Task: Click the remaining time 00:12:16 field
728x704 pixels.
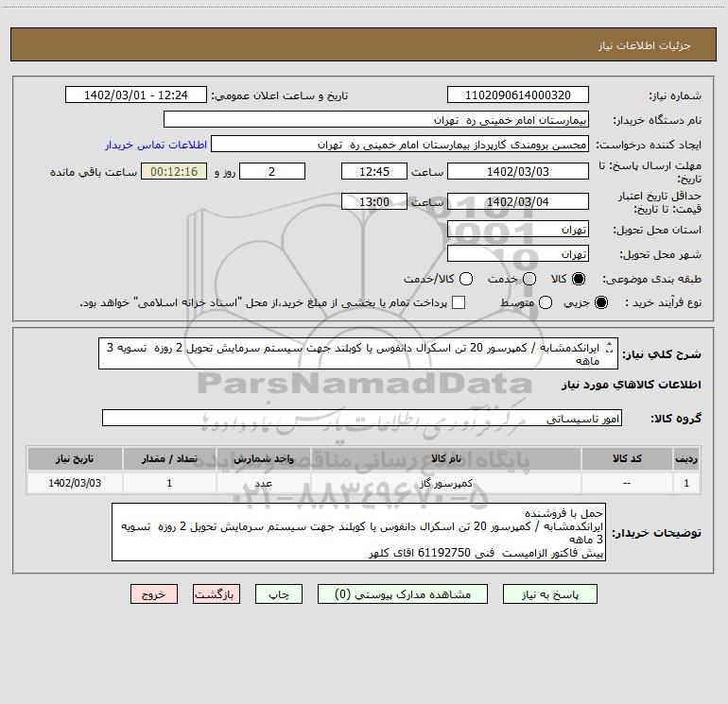Action: [x=174, y=171]
